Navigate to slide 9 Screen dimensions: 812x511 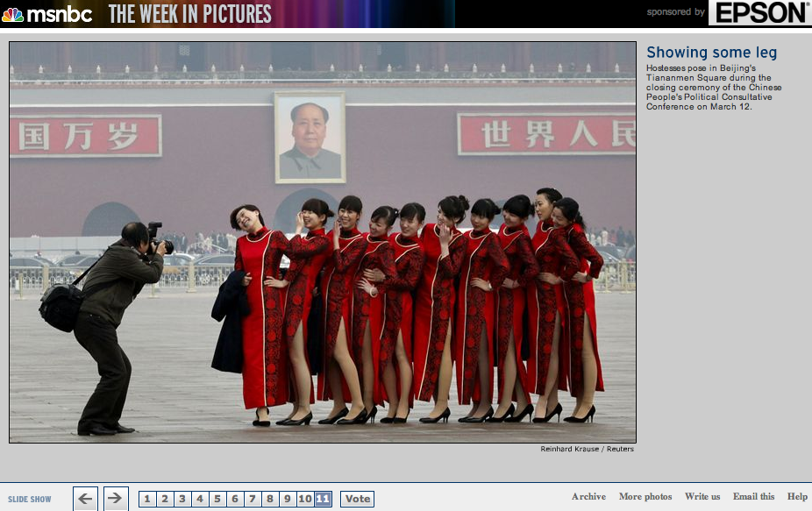point(288,499)
